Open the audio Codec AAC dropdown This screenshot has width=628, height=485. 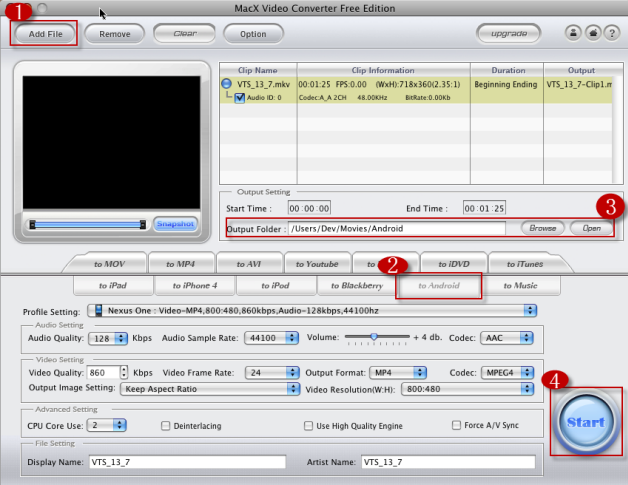(507, 338)
